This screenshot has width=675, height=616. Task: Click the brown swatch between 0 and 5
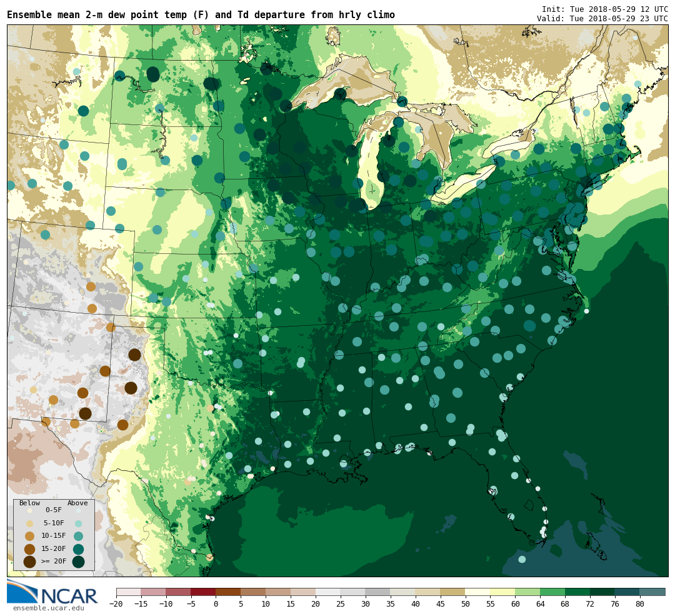(x=229, y=592)
